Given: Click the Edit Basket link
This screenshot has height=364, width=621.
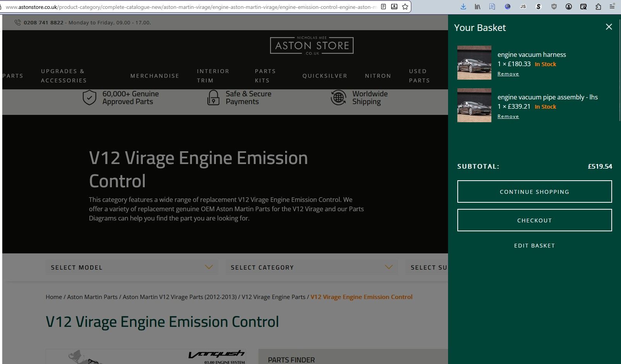Looking at the screenshot, I should [534, 246].
